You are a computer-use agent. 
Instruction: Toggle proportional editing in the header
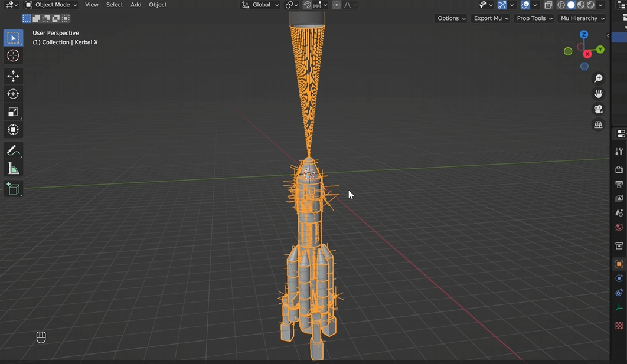pos(337,5)
